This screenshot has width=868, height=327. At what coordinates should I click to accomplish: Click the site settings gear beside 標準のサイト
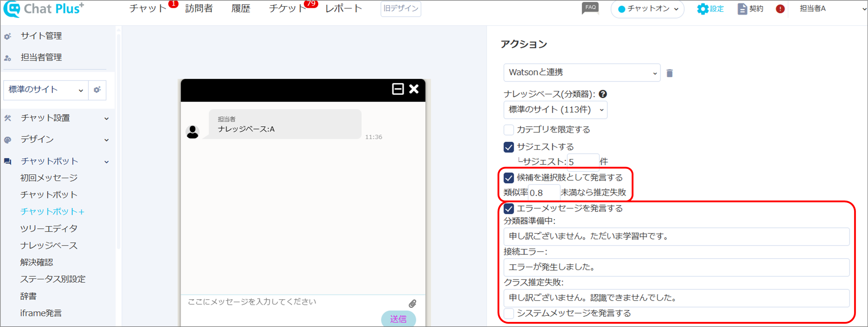[x=97, y=90]
